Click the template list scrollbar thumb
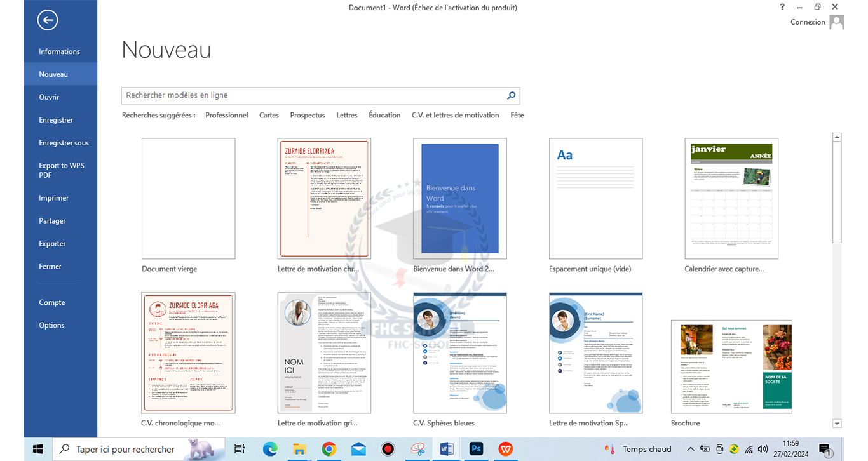The height and width of the screenshot is (461, 868). coord(837,192)
